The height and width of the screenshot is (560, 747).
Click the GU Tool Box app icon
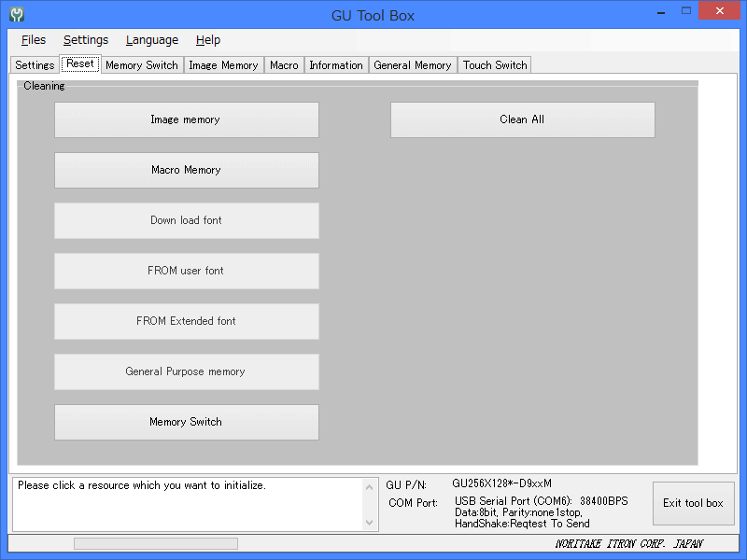(x=16, y=15)
